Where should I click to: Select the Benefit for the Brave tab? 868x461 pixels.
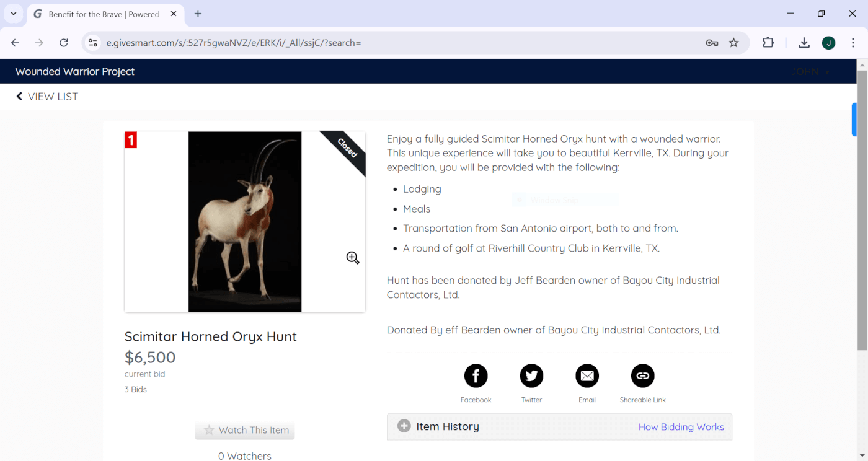tap(104, 14)
